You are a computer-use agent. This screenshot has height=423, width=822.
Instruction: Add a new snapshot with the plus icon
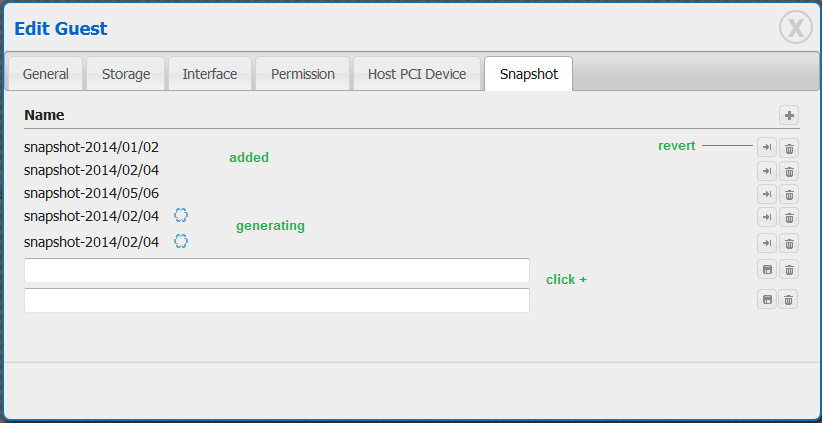[x=789, y=116]
